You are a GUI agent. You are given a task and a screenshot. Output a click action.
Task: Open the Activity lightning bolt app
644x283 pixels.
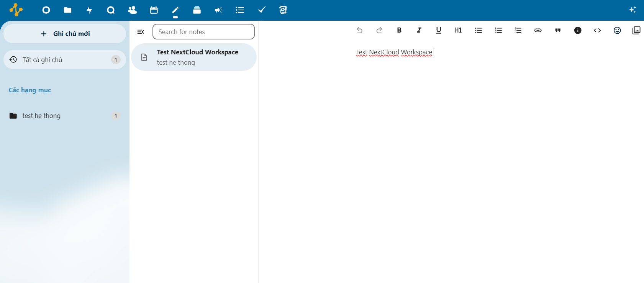coord(89,10)
